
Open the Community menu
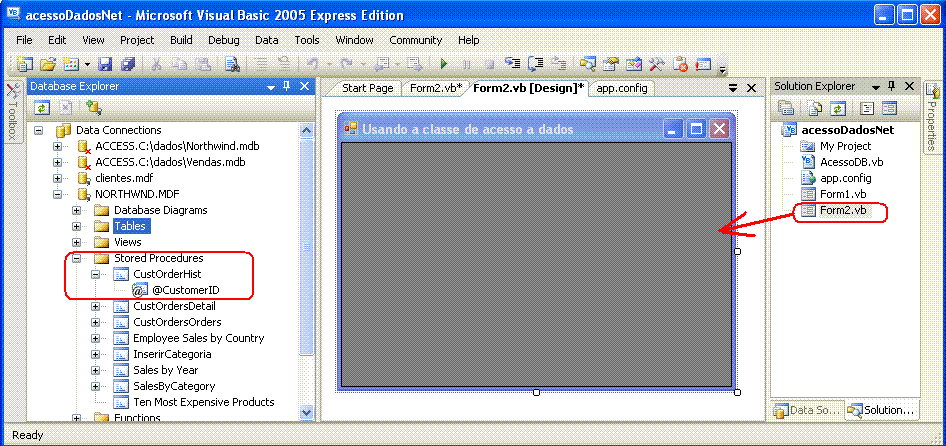click(x=416, y=40)
